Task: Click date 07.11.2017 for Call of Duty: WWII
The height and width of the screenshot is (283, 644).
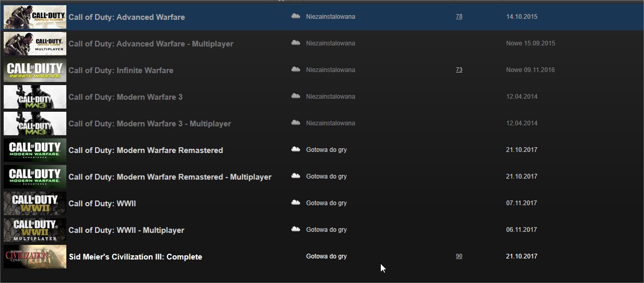Action: [x=522, y=203]
